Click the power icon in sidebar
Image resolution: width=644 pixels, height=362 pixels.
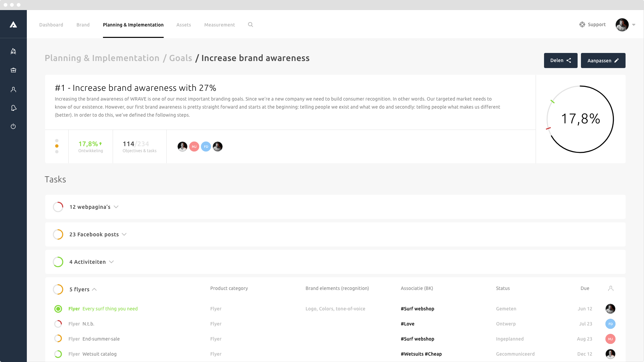13,126
